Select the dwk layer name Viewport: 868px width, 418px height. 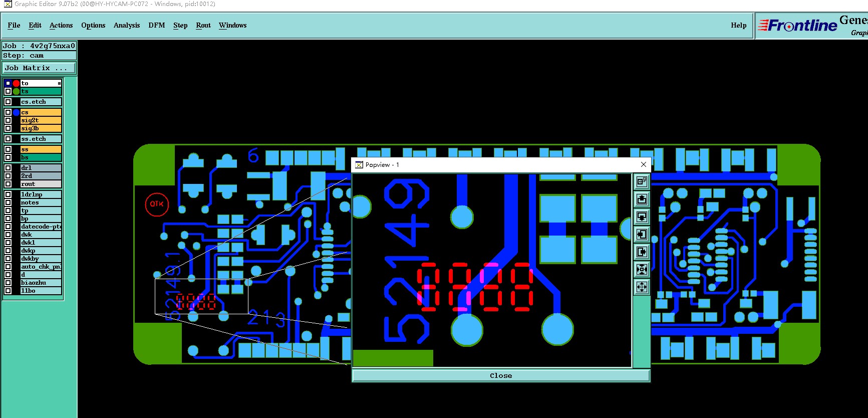tap(41, 235)
